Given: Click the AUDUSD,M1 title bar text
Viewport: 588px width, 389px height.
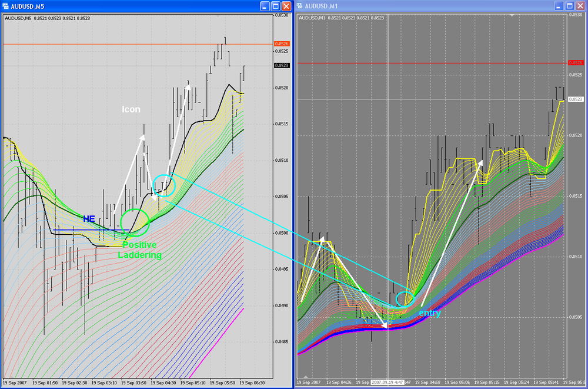Looking at the screenshot, I should point(322,6).
